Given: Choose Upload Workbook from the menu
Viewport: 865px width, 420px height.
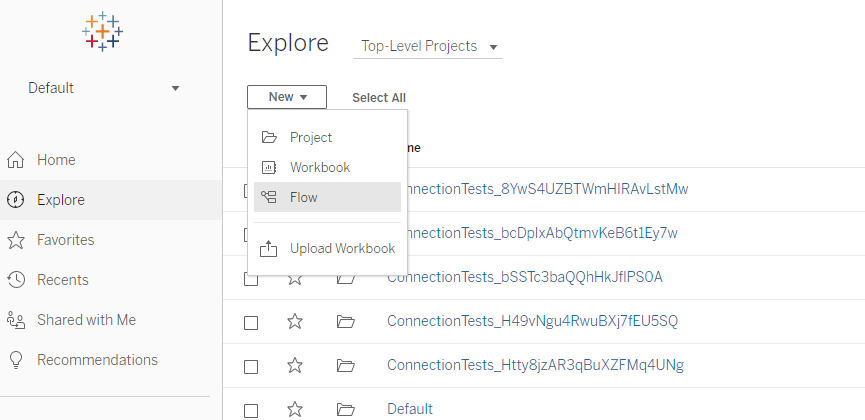Looking at the screenshot, I should (342, 249).
